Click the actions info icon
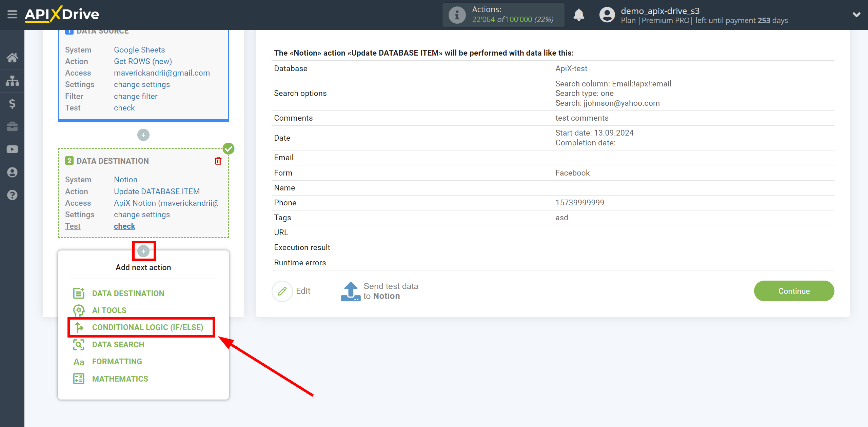The height and width of the screenshot is (427, 868). point(457,15)
